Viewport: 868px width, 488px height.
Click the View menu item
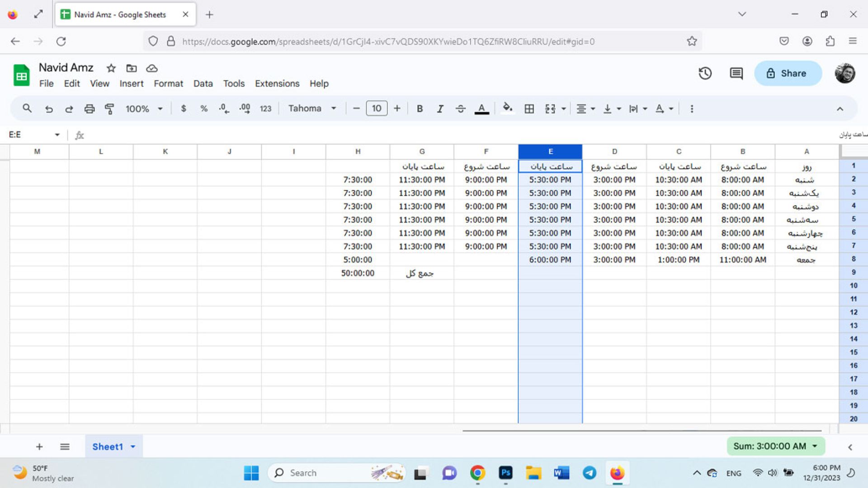point(99,84)
